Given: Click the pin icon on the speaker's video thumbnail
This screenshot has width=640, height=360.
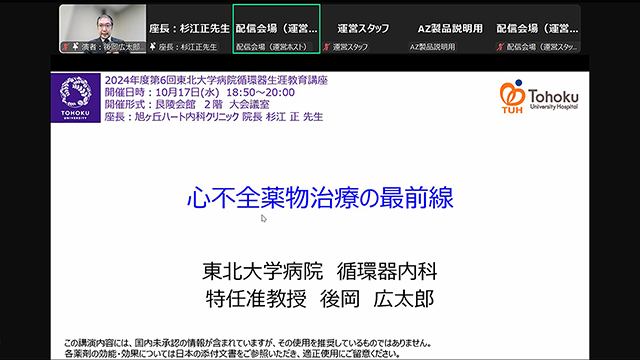Looking at the screenshot, I should click(x=76, y=47).
